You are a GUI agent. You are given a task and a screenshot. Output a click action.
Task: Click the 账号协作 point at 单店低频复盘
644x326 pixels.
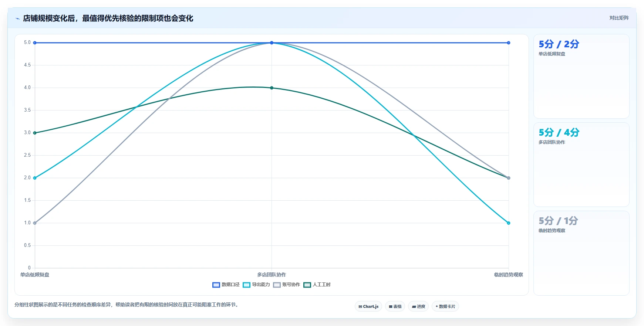(x=35, y=223)
